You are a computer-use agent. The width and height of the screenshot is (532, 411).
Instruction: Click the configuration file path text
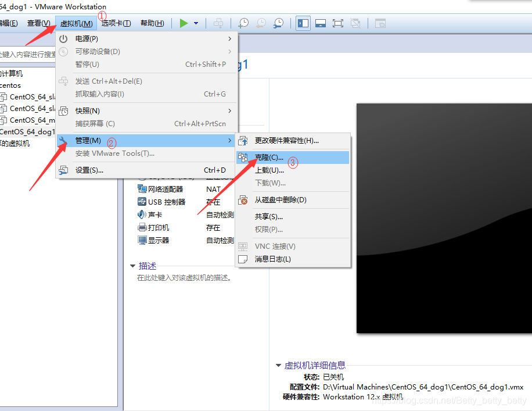point(423,387)
